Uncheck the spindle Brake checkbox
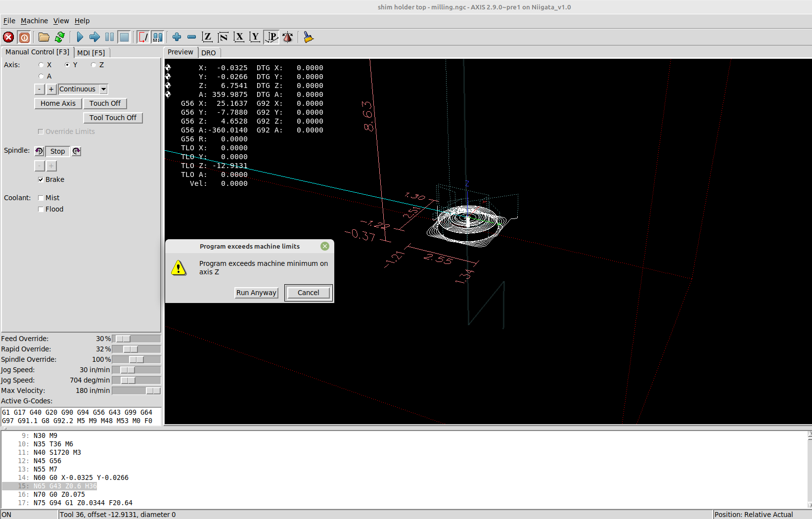The height and width of the screenshot is (519, 812). 41,179
